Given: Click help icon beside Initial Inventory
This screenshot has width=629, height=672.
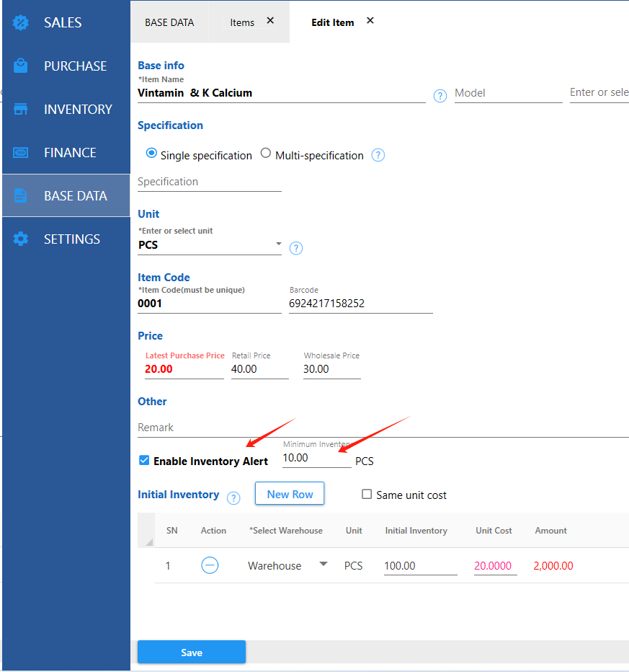Looking at the screenshot, I should click(233, 498).
